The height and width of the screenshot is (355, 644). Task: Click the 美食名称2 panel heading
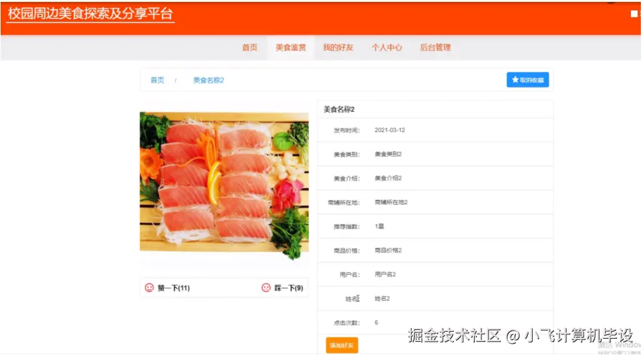pos(339,109)
